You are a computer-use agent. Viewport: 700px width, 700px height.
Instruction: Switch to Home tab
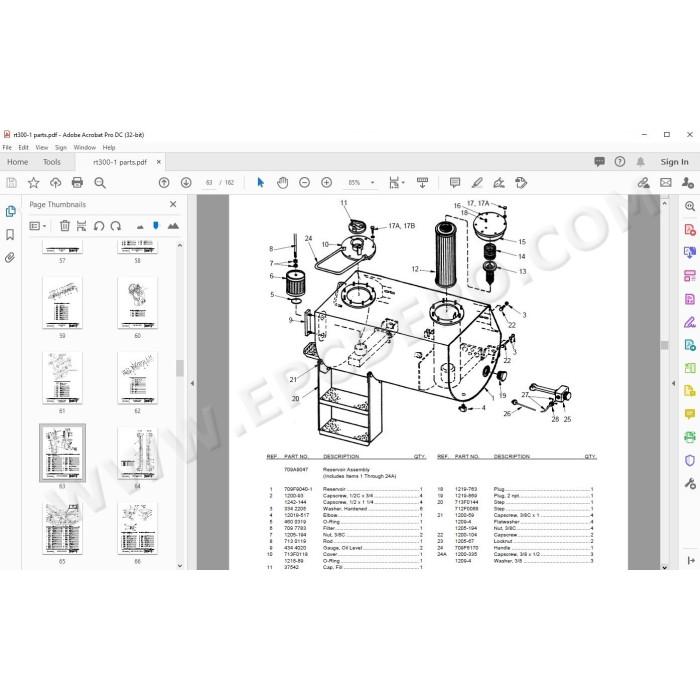[17, 162]
